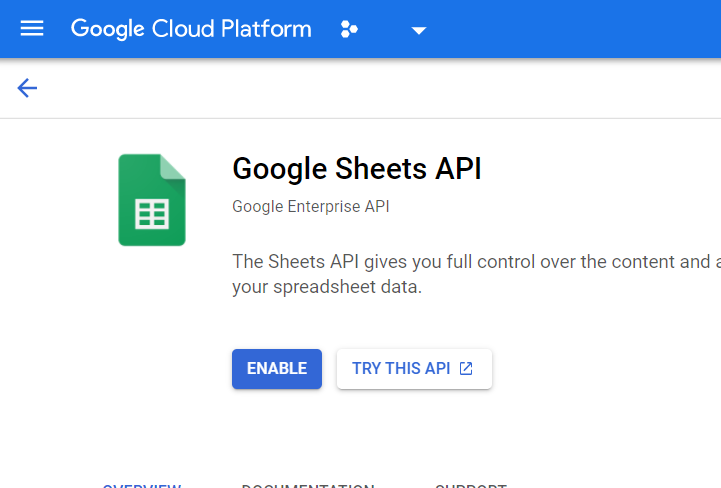Click the Google Enterprise API subtitle

(x=311, y=207)
